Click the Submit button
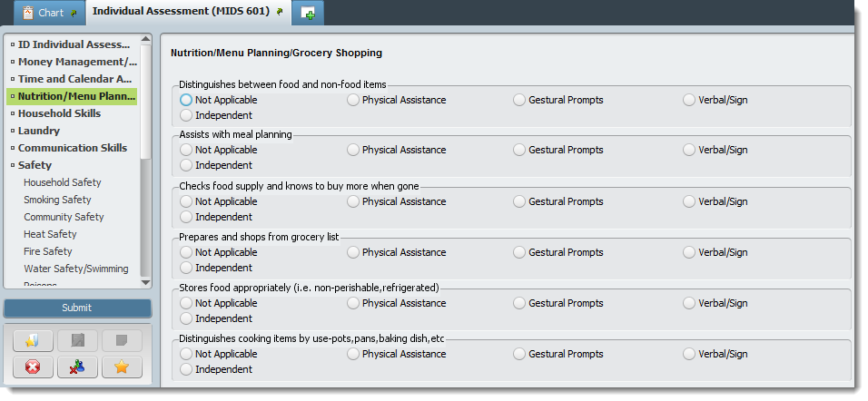868x401 pixels. (77, 308)
